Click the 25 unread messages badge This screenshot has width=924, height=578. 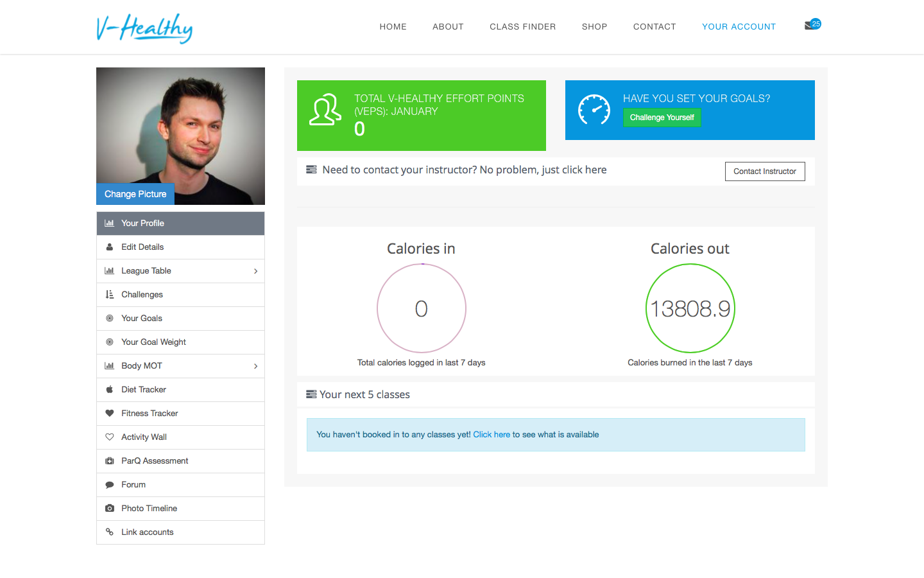tap(816, 24)
